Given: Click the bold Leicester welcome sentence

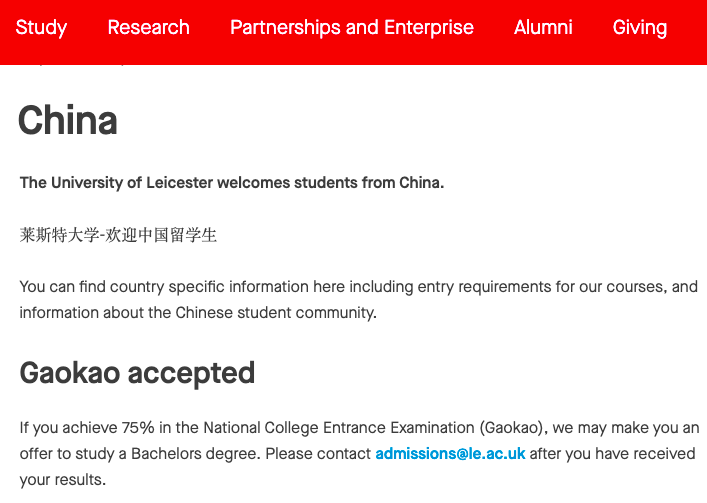Looking at the screenshot, I should pos(232,183).
